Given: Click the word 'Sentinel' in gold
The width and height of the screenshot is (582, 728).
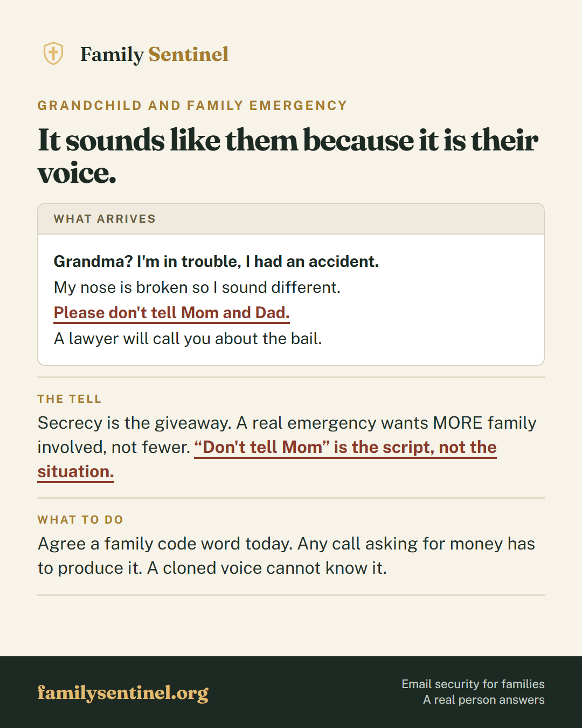Looking at the screenshot, I should coord(189,54).
